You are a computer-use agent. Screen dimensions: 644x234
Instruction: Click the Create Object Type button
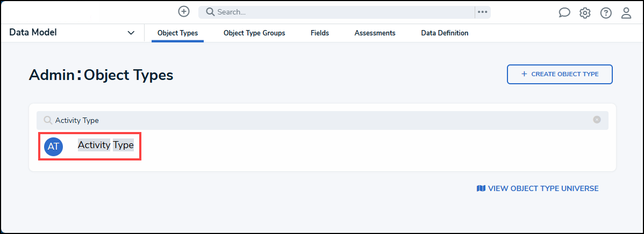[x=560, y=74]
